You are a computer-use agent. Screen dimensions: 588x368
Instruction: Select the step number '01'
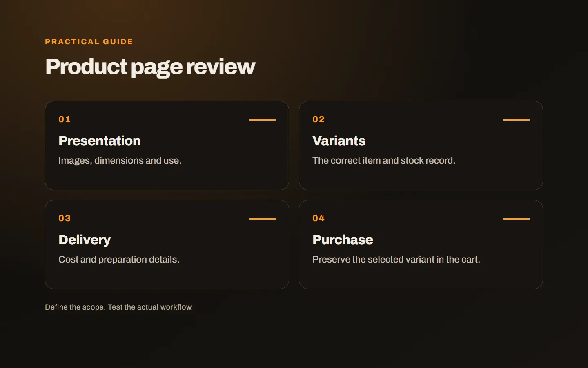pyautogui.click(x=65, y=119)
